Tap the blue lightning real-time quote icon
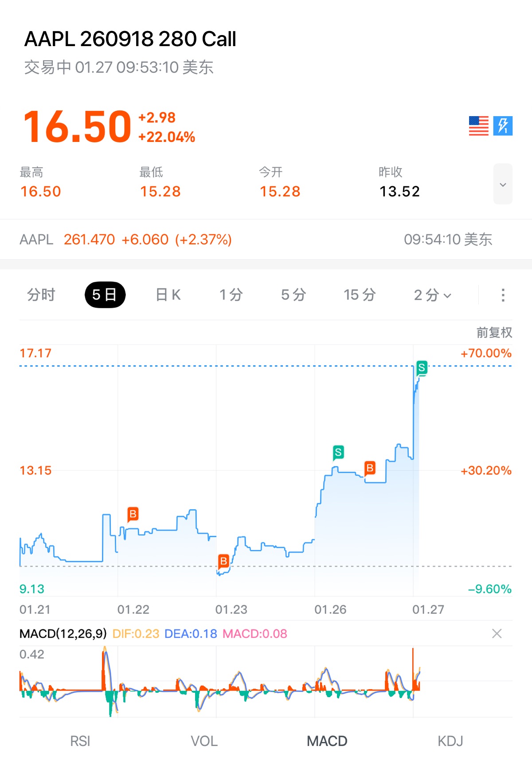The height and width of the screenshot is (769, 532). pos(503,126)
